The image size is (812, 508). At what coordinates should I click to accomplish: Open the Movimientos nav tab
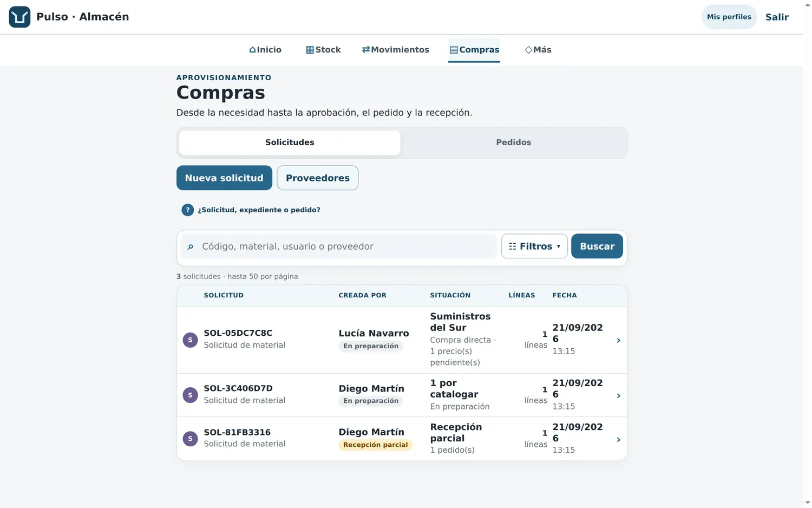click(396, 50)
